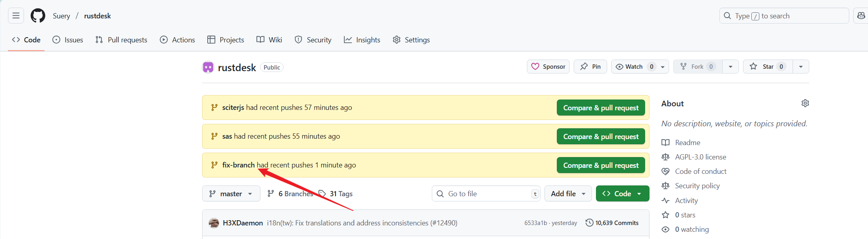Click the rustdesk repository title
Screen dimensions: 868x239
(x=237, y=68)
